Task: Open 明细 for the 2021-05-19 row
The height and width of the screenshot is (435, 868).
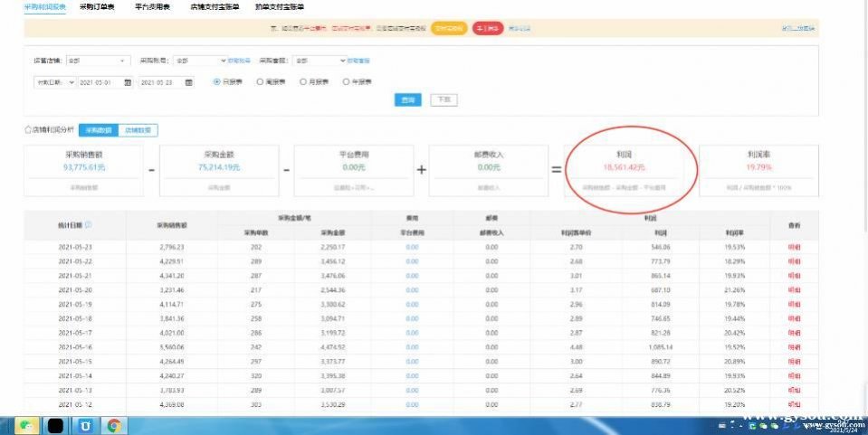Action: [794, 305]
